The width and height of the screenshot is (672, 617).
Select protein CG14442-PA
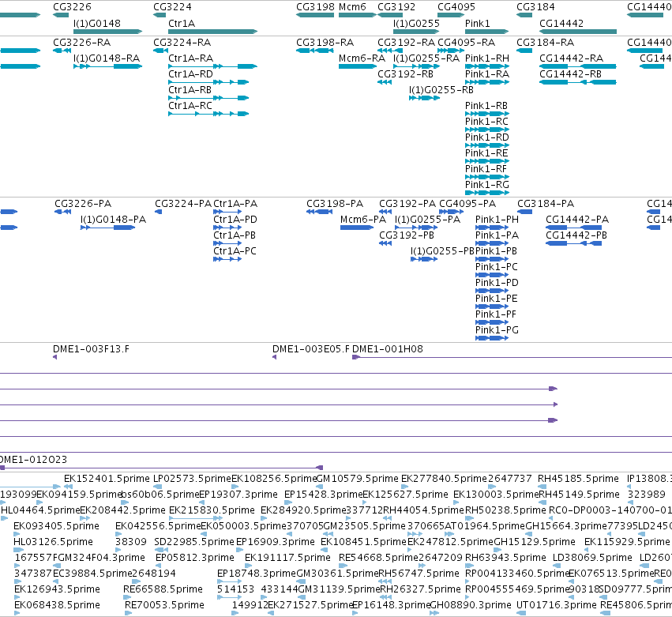(577, 219)
